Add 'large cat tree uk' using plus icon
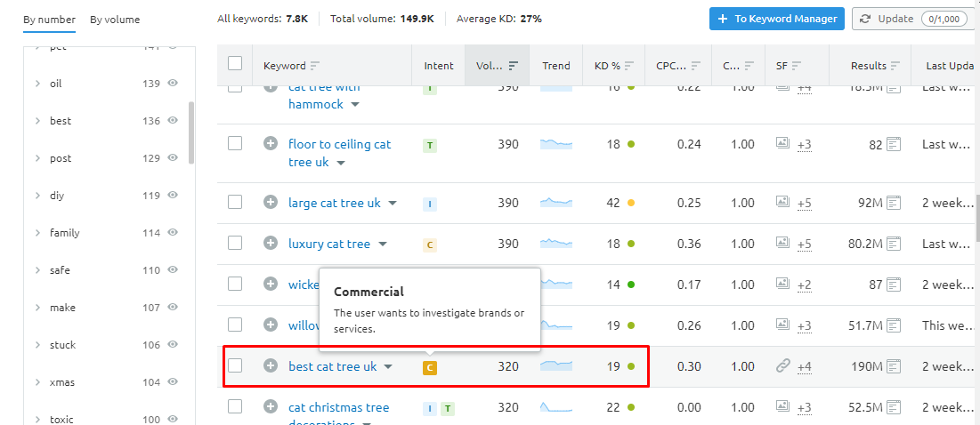Image resolution: width=980 pixels, height=425 pixels. coord(270,202)
